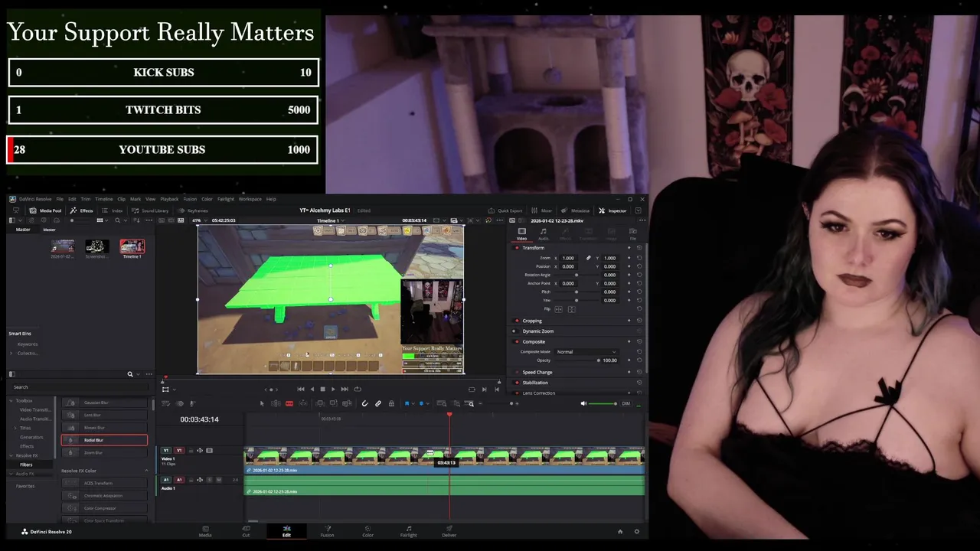The image size is (980, 551).
Task: Click the effects Search magnifier icon
Action: [130, 374]
